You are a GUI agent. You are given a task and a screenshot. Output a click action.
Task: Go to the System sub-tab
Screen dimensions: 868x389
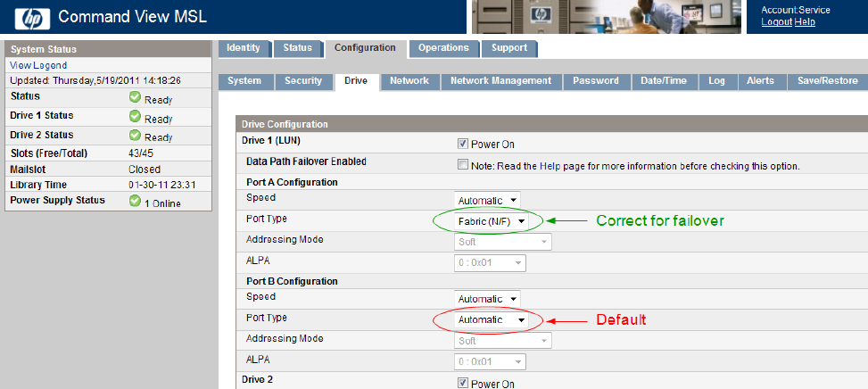[244, 81]
